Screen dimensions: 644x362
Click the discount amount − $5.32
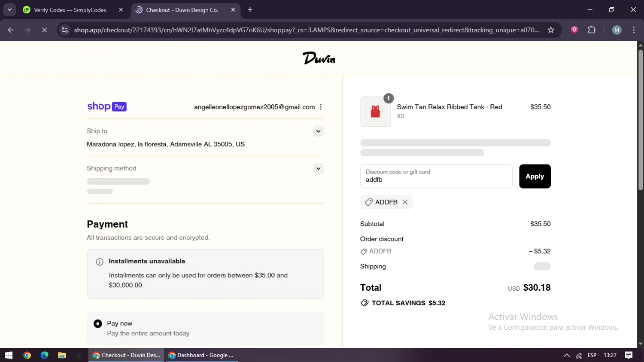tap(540, 251)
